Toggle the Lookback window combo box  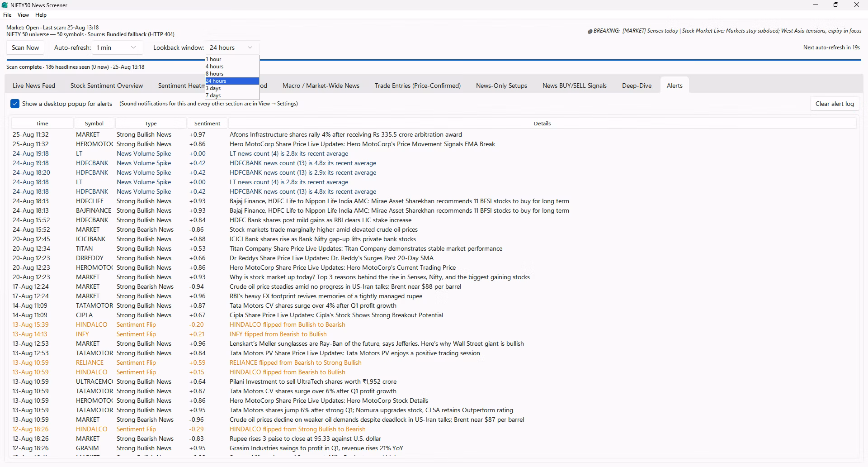(x=232, y=48)
